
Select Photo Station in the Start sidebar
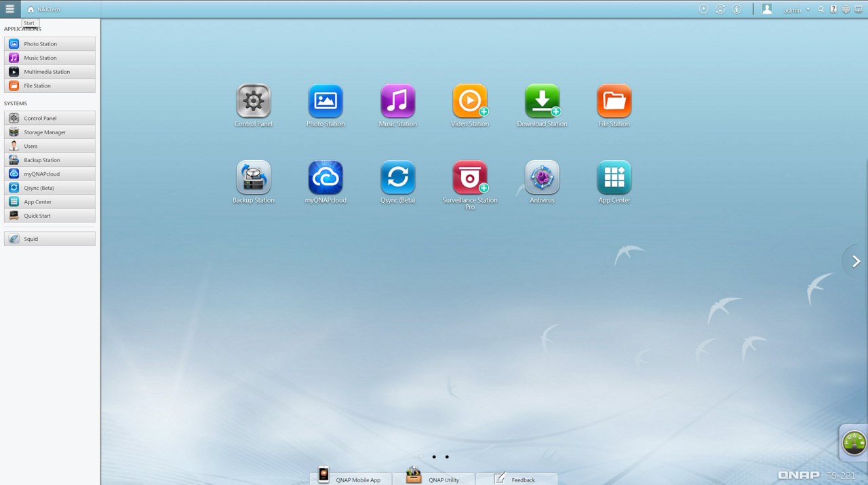[50, 44]
